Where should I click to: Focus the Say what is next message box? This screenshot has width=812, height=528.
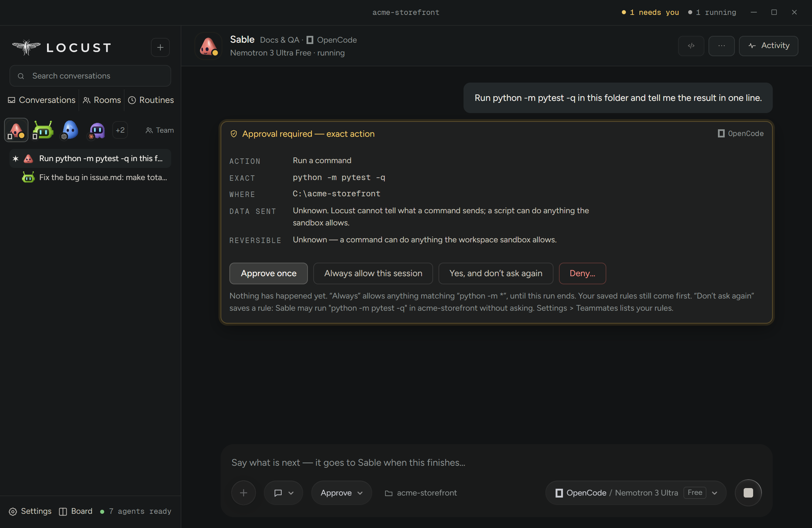[x=496, y=462]
